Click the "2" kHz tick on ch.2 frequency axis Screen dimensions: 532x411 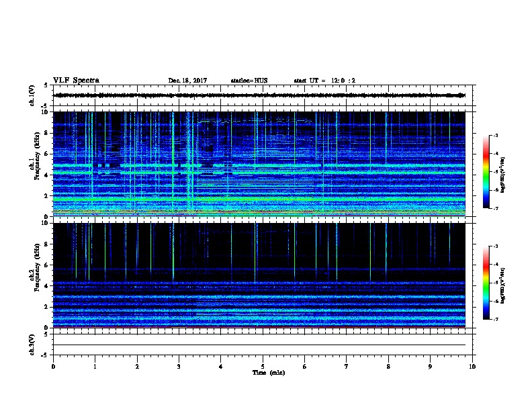(x=46, y=307)
